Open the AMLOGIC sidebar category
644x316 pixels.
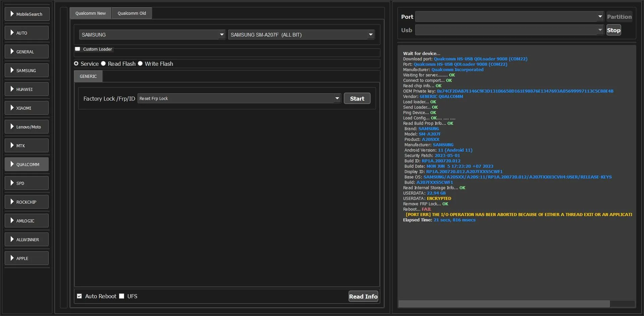[27, 221]
